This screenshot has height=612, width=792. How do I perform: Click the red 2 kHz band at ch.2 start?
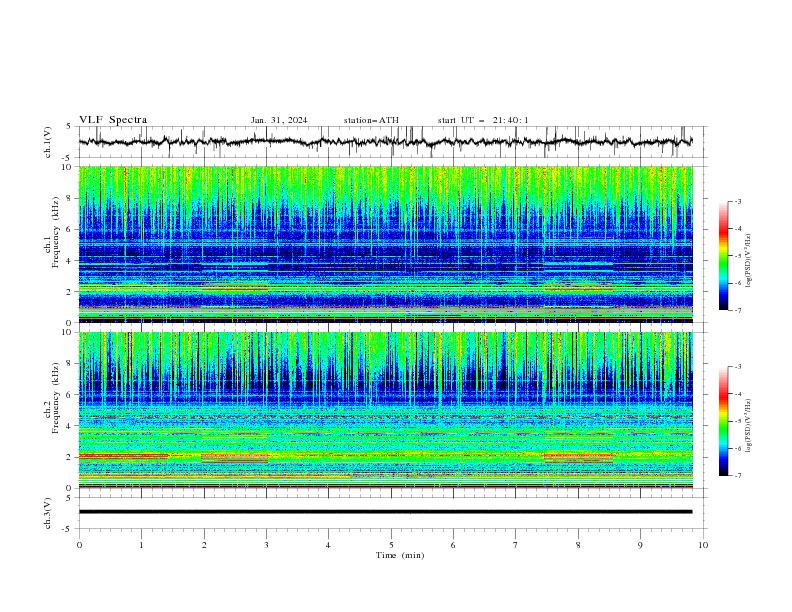pos(123,456)
